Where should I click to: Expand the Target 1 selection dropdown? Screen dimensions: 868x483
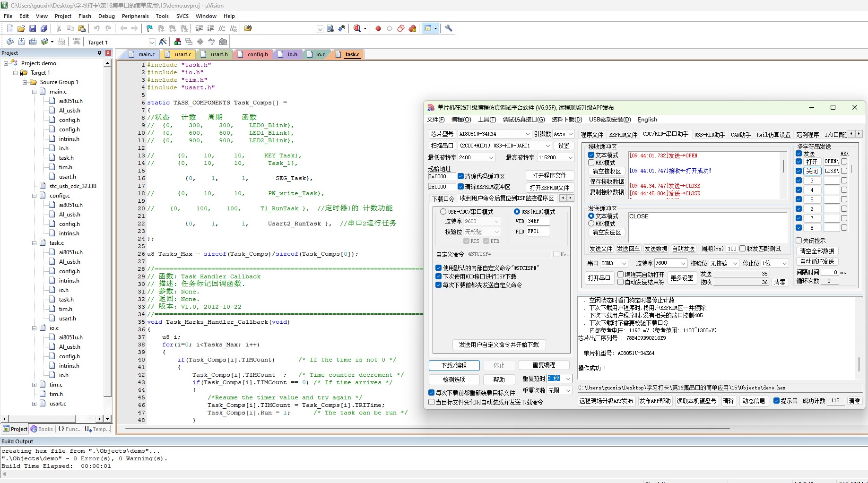pyautogui.click(x=152, y=42)
